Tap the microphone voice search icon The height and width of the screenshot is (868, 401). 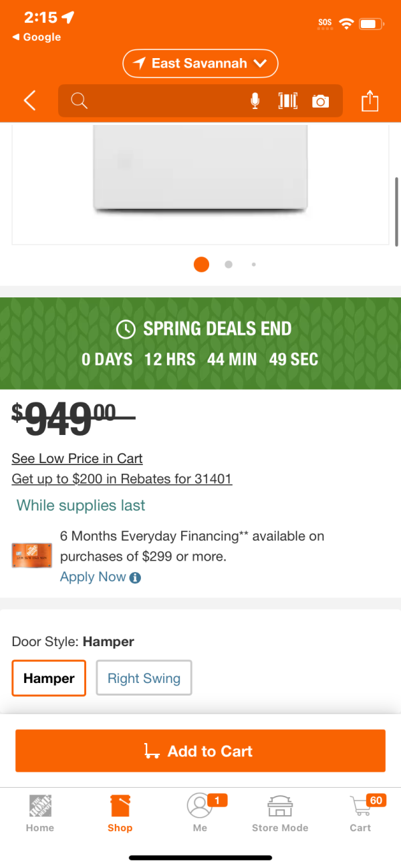255,101
